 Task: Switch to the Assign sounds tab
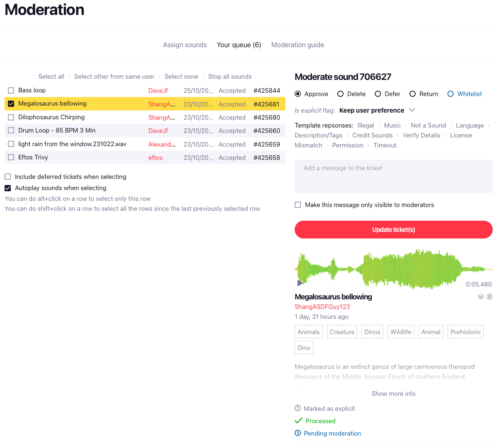pos(185,45)
